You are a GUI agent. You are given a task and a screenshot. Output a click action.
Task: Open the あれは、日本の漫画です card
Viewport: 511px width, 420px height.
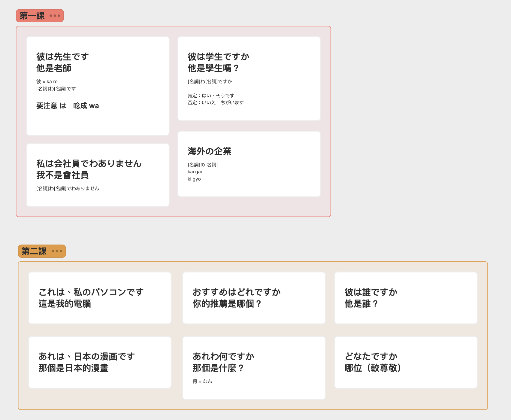(100, 362)
